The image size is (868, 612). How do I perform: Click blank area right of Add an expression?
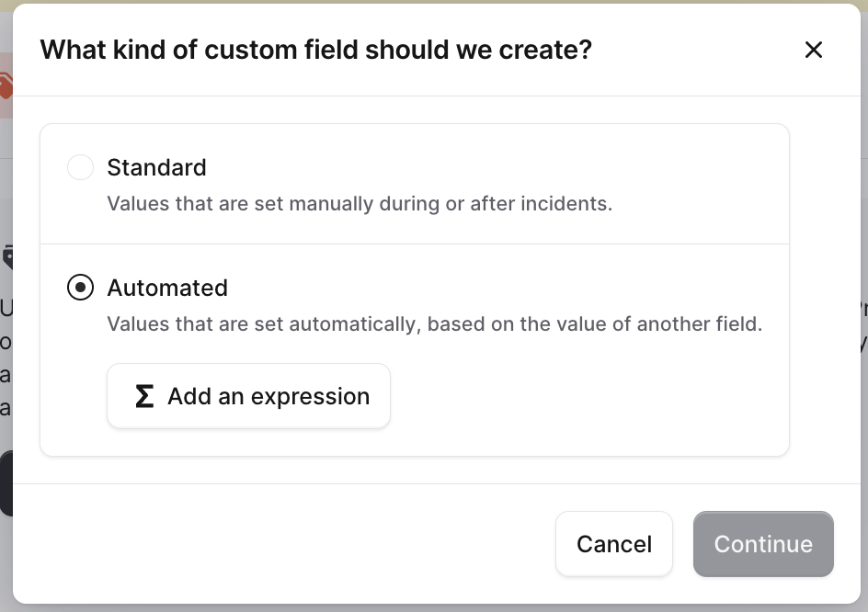click(x=588, y=396)
